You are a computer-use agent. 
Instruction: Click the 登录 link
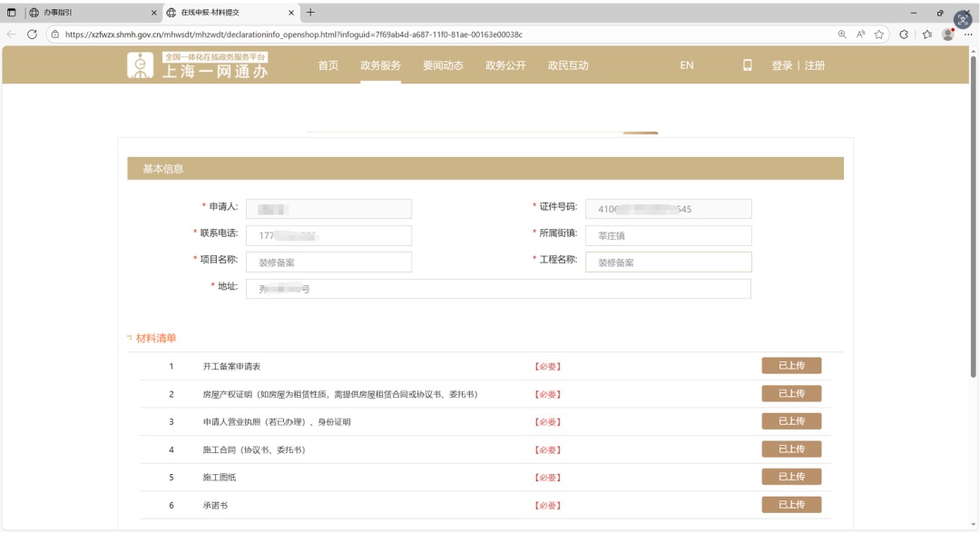[781, 65]
